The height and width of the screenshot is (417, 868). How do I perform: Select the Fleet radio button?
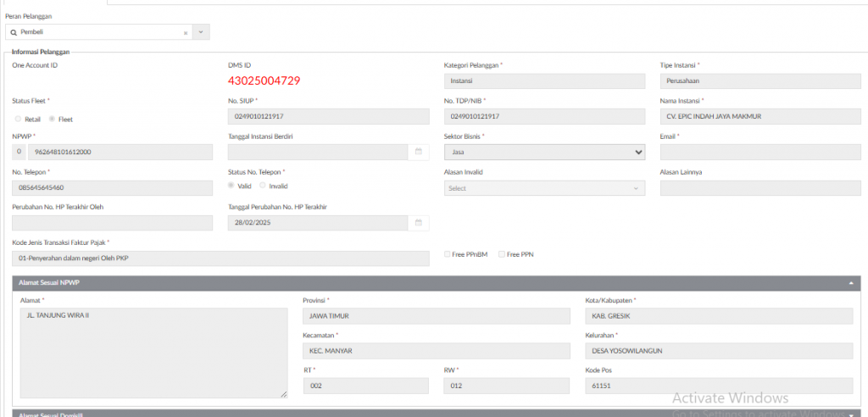(x=52, y=120)
